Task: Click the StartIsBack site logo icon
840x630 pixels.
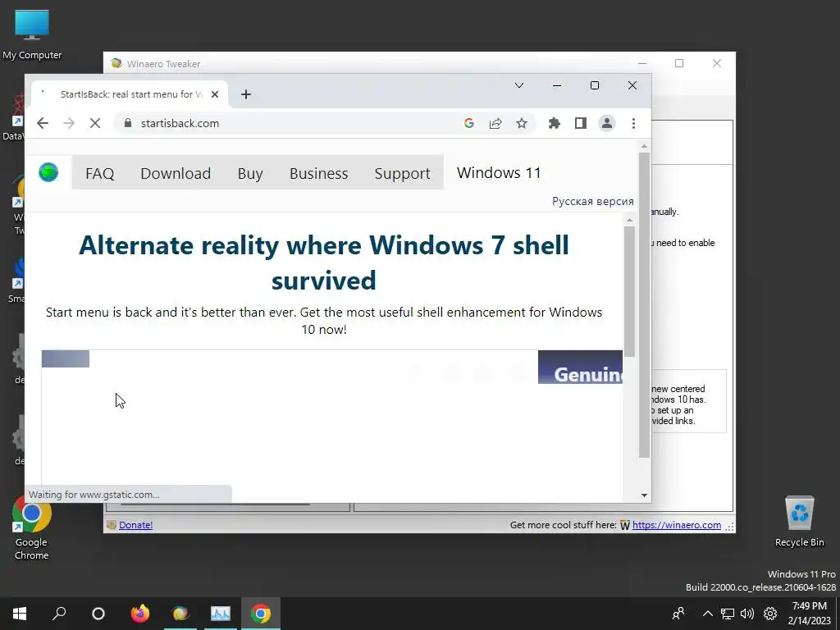Action: 48,172
